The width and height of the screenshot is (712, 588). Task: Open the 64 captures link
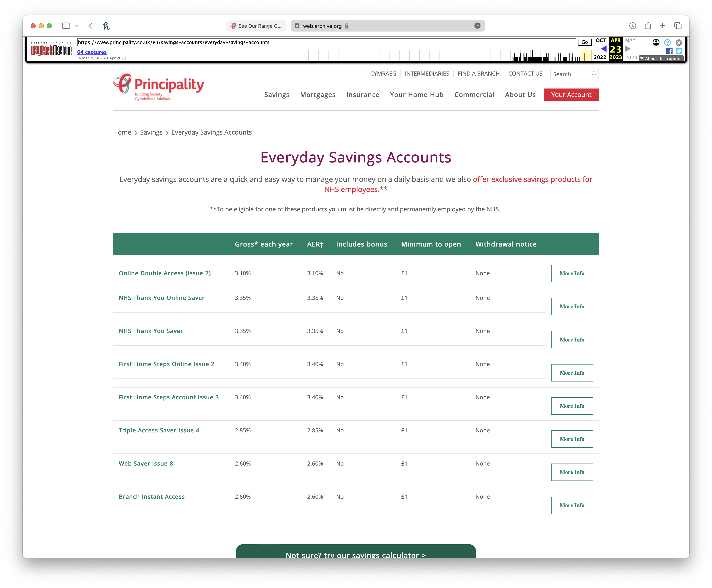coord(92,52)
